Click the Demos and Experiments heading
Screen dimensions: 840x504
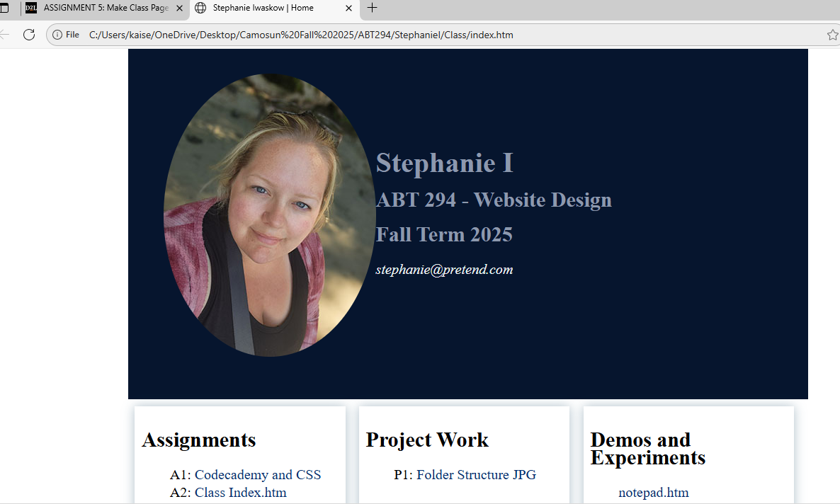point(647,448)
